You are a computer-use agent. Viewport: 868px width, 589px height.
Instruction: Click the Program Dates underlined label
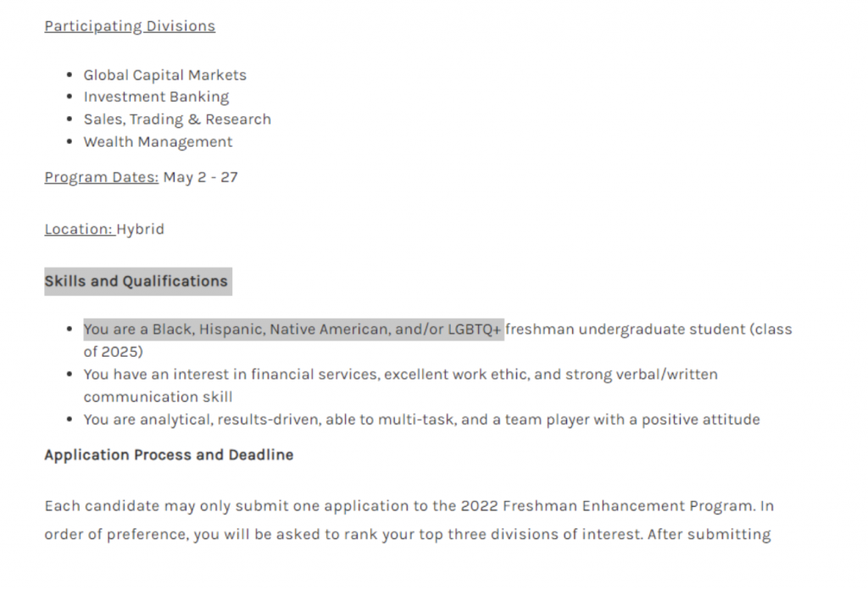pos(102,177)
